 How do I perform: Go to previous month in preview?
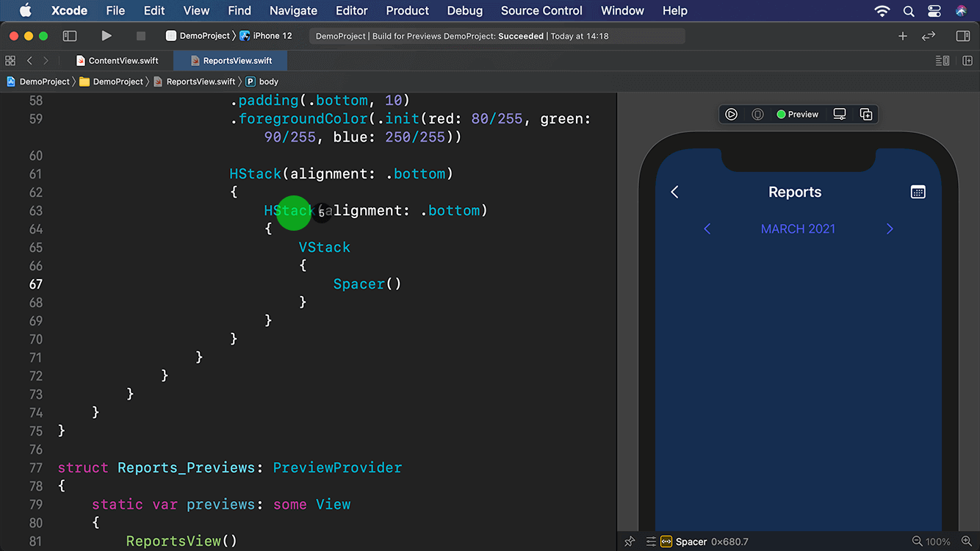pos(707,229)
